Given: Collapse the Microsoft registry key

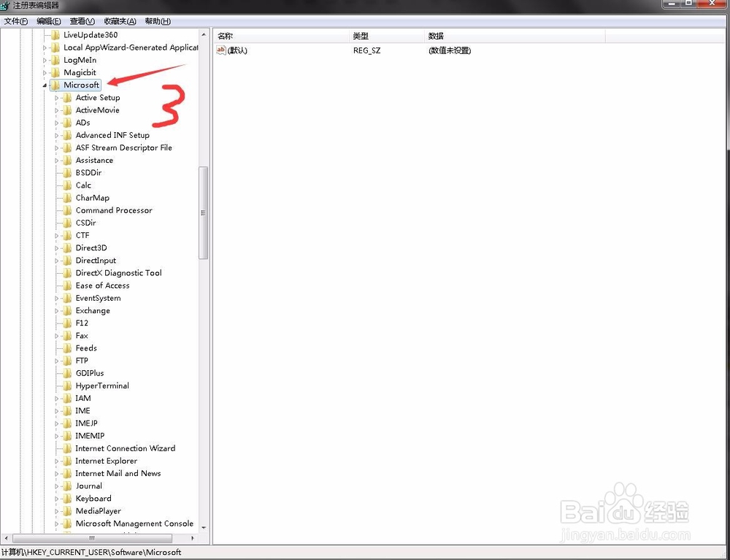Looking at the screenshot, I should 45,85.
